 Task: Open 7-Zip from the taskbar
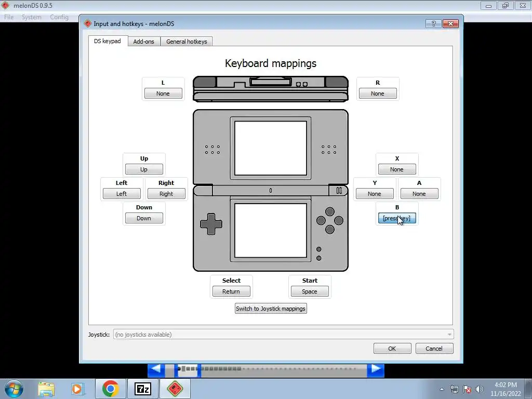142,389
